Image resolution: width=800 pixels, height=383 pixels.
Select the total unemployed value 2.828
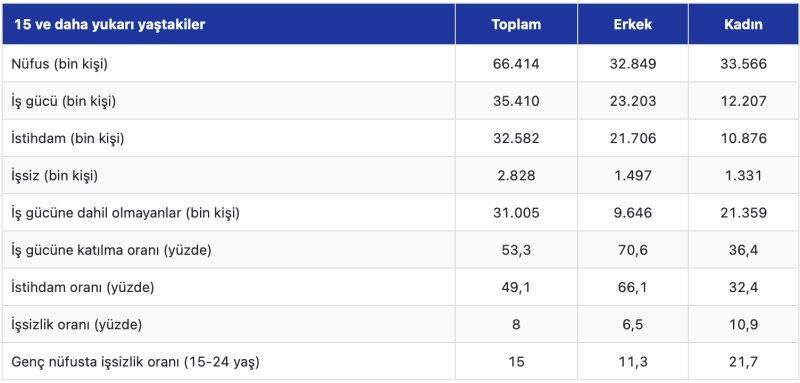point(516,176)
